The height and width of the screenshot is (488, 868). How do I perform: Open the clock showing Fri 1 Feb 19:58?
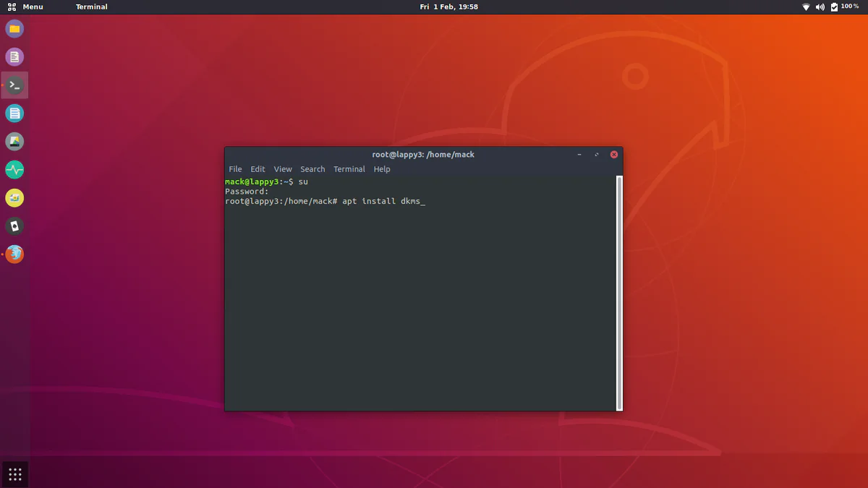pyautogui.click(x=448, y=7)
